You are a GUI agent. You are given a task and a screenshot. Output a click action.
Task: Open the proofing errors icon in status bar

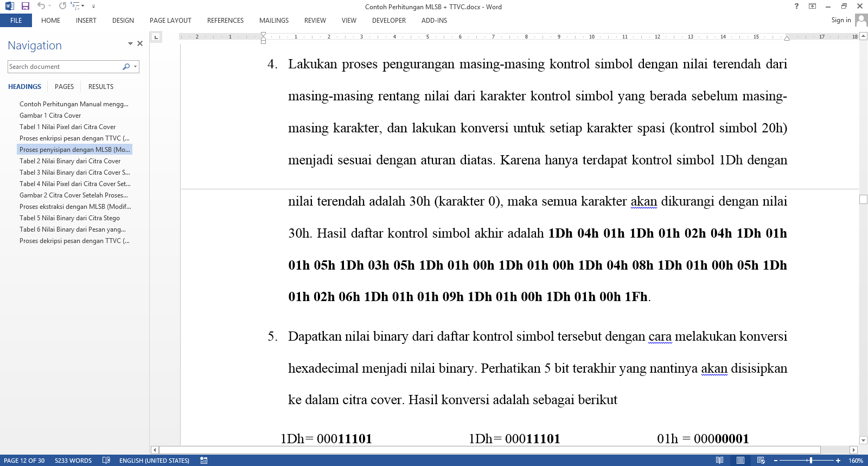pos(106,460)
